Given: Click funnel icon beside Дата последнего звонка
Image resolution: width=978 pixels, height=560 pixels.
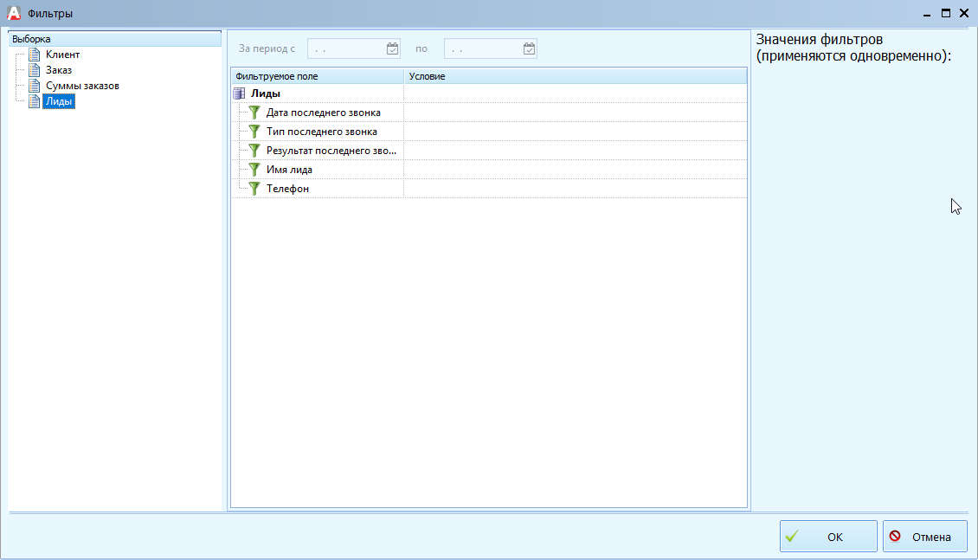Looking at the screenshot, I should click(x=254, y=113).
